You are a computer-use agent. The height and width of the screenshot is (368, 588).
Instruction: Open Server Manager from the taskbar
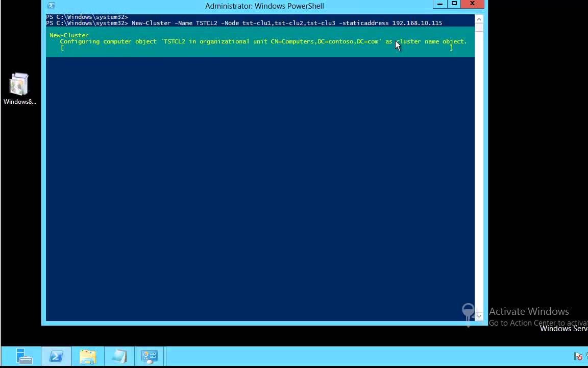click(24, 356)
